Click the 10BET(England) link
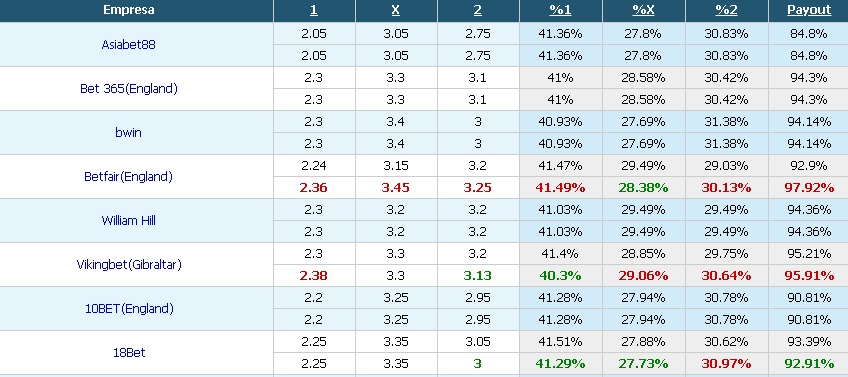This screenshot has height=377, width=848. [x=129, y=308]
